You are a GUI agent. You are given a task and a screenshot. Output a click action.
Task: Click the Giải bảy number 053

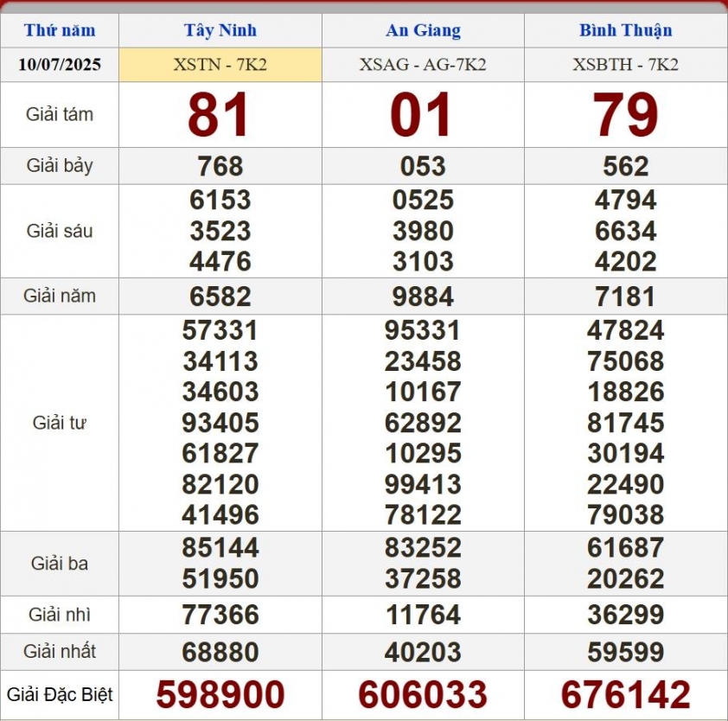click(x=423, y=166)
